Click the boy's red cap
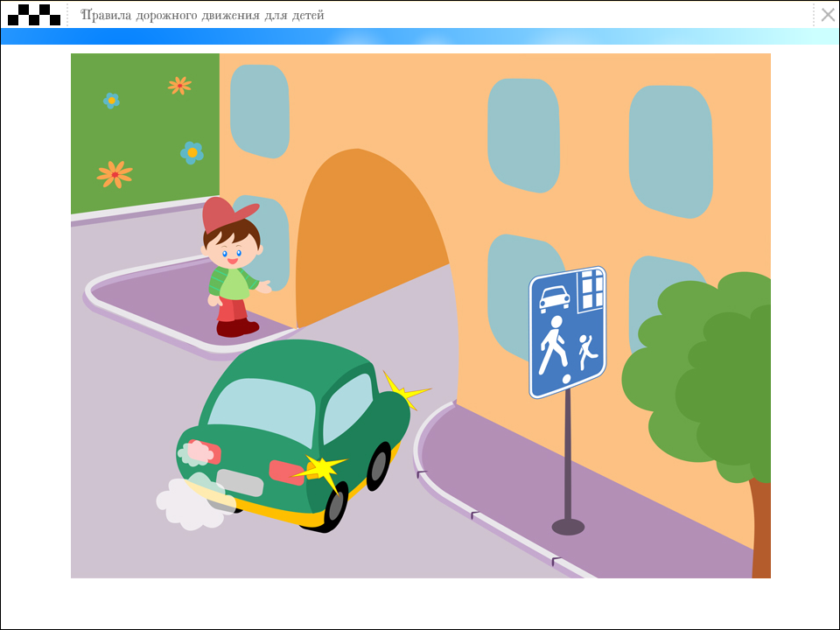 [226, 214]
